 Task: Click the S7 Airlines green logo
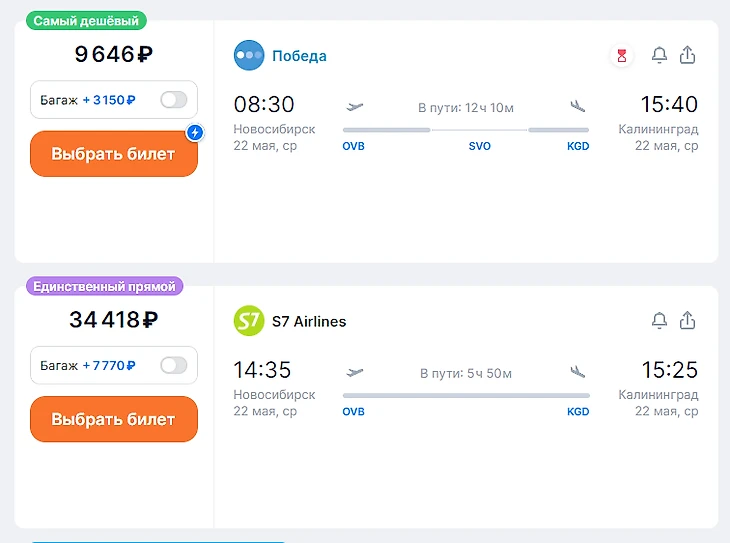[249, 321]
